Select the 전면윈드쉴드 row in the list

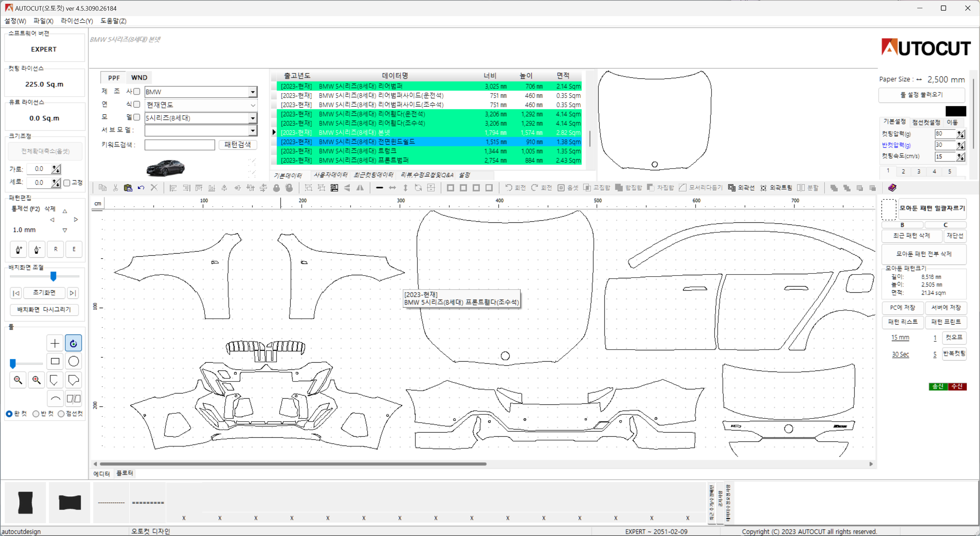pyautogui.click(x=429, y=142)
